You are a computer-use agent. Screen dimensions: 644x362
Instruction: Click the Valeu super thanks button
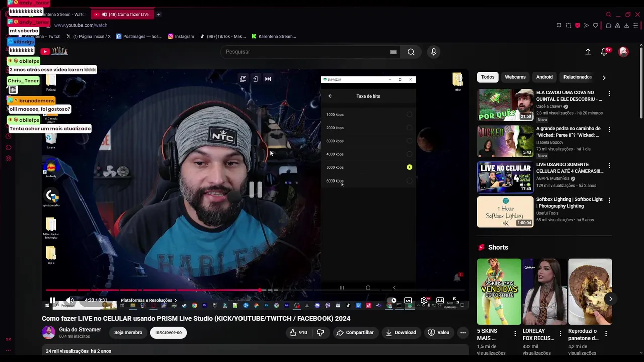438,332
